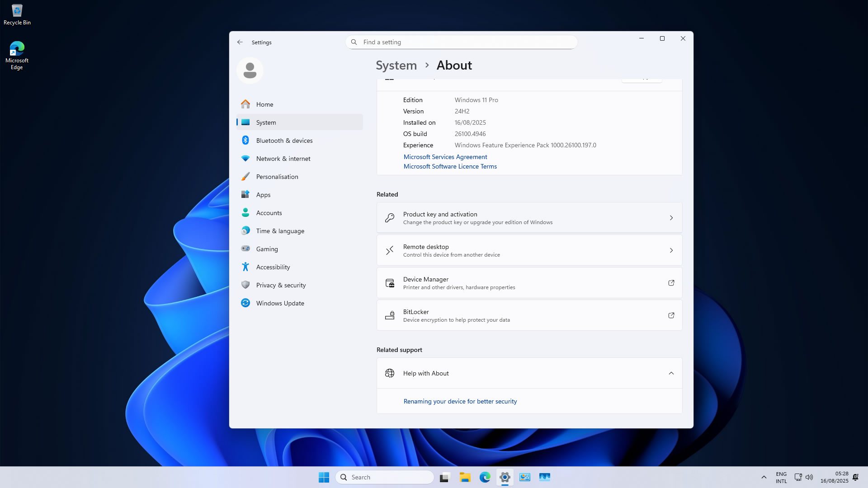The width and height of the screenshot is (868, 488).
Task: Select the Recycle Bin desktop icon
Action: point(17,14)
